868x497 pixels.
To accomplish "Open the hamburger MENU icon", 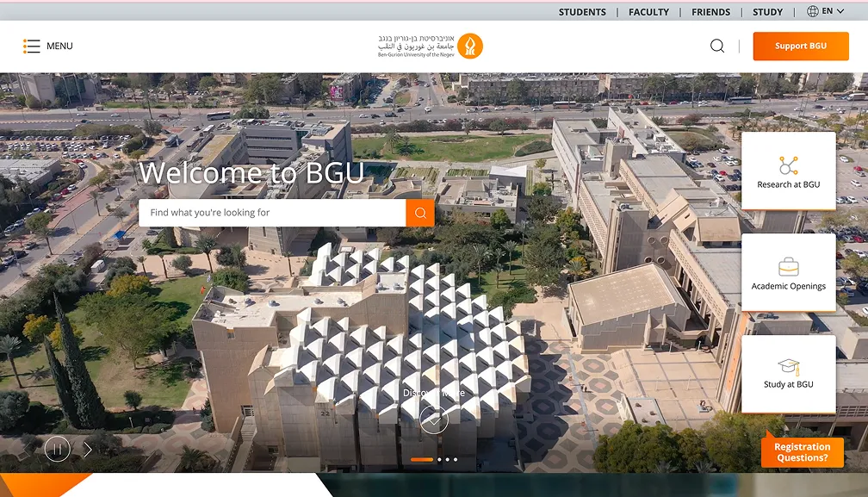I will 31,46.
